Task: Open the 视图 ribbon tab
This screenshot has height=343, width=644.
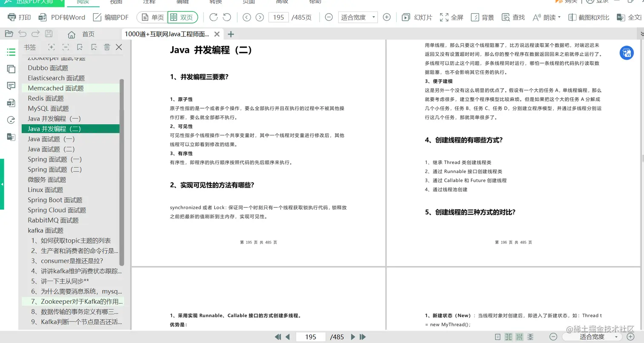Action: (x=116, y=2)
